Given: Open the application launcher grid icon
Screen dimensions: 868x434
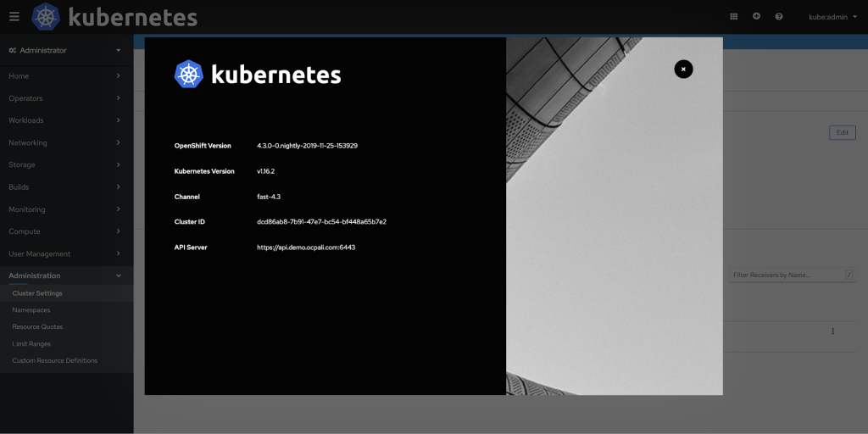Looking at the screenshot, I should [x=733, y=17].
